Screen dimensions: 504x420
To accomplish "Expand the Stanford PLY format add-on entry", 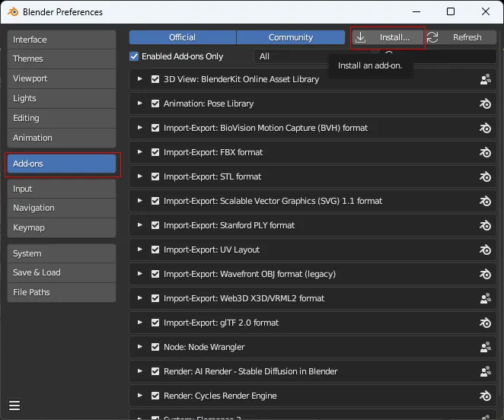I will 140,225.
